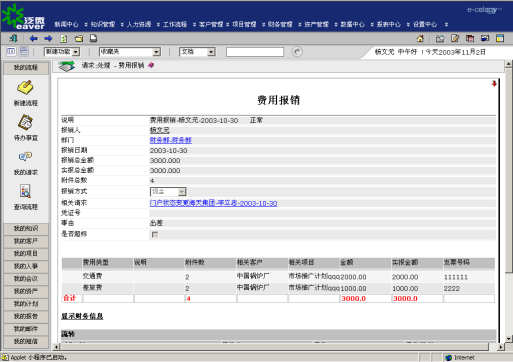Click invoice number 111111 in 交通费 row
The width and height of the screenshot is (513, 362).
pos(456,277)
